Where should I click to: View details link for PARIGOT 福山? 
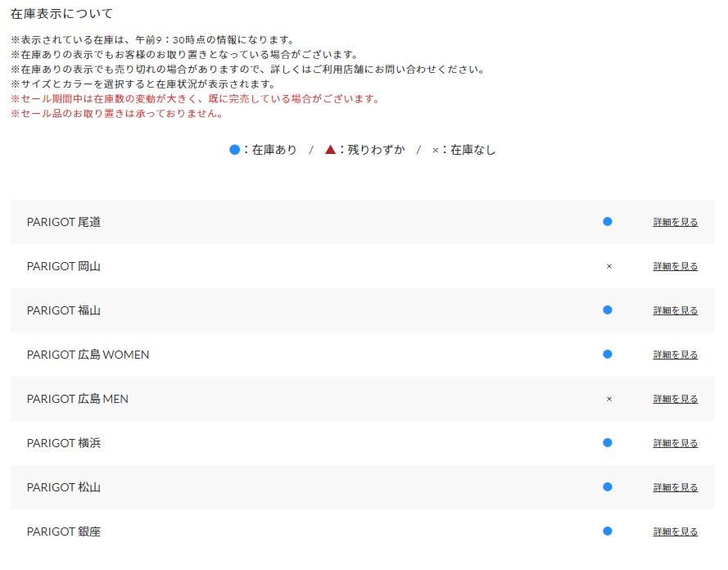(676, 310)
